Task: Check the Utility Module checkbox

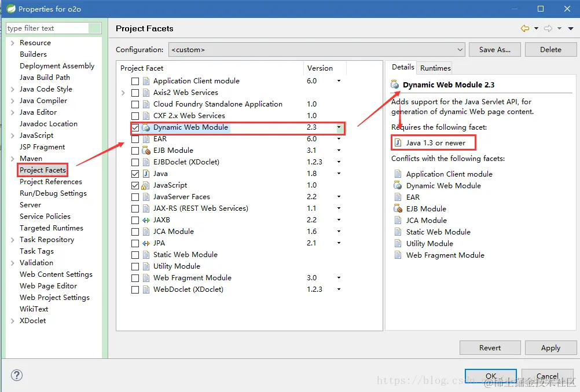Action: (135, 266)
